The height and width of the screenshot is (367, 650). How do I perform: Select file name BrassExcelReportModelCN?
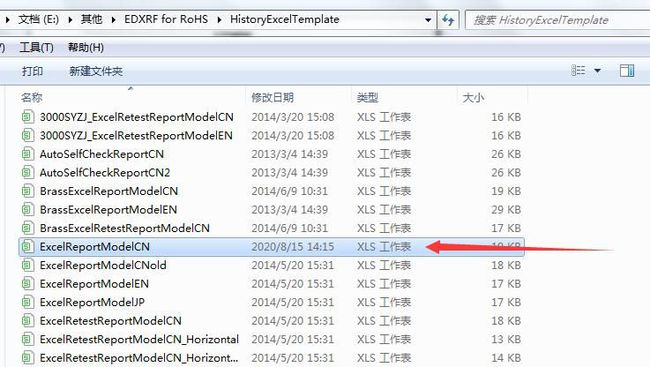[x=109, y=191]
